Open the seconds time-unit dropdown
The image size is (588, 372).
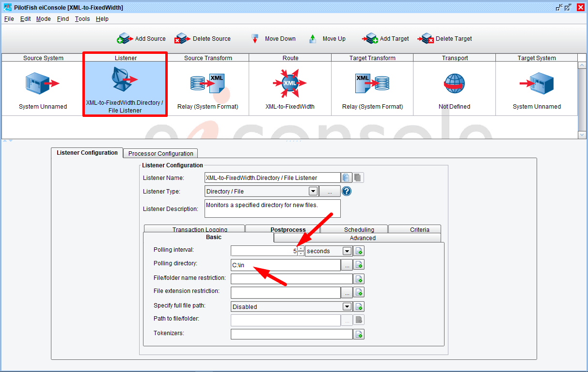347,251
